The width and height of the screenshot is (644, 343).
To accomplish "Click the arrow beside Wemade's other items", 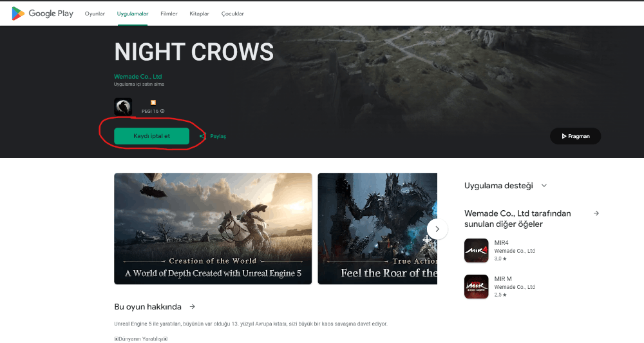I will tap(596, 213).
